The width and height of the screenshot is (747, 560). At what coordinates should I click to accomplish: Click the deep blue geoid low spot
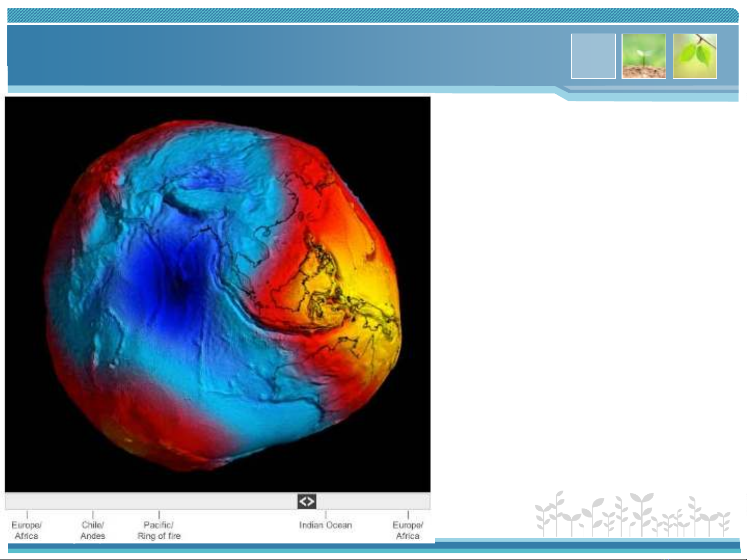[176, 285]
